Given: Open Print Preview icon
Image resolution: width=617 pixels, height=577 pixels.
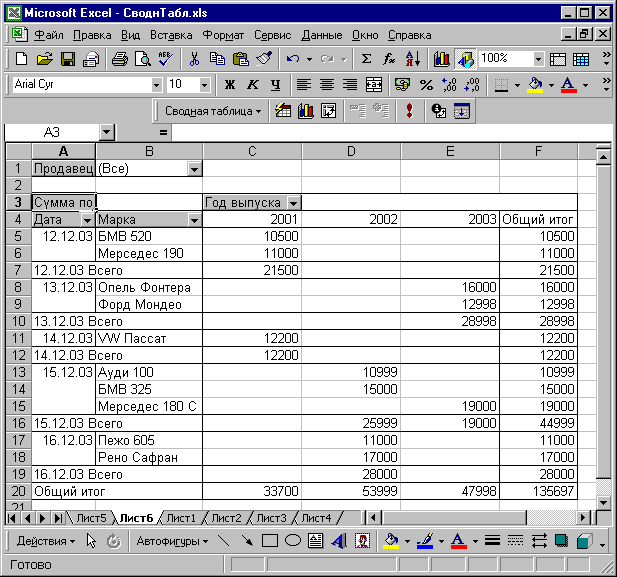Looking at the screenshot, I should 142,59.
